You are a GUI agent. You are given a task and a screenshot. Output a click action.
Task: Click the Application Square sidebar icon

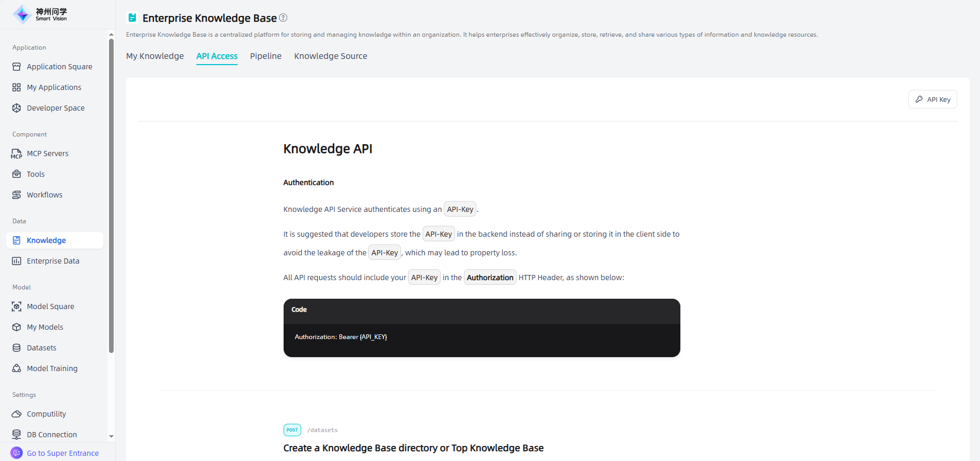pos(17,67)
